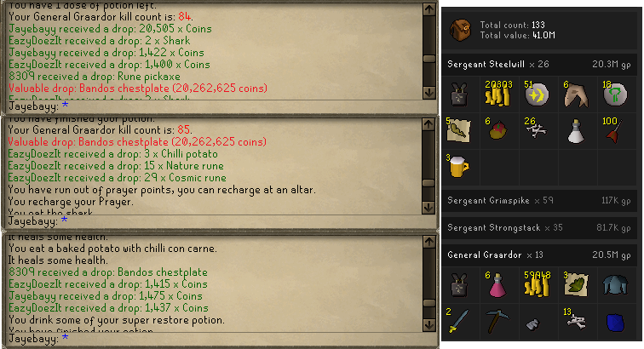Click the top chatbox Jayebayy input line

click(216, 106)
